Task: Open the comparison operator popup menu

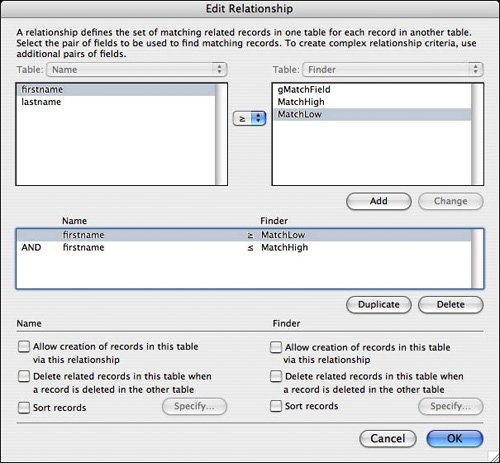Action: click(x=249, y=118)
